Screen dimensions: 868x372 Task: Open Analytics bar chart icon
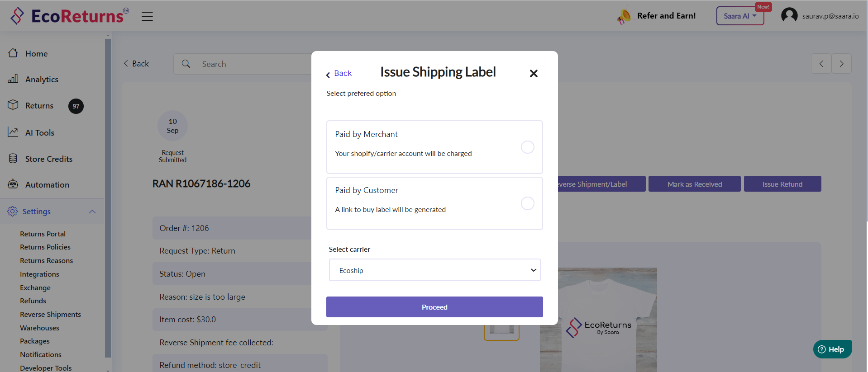click(13, 79)
